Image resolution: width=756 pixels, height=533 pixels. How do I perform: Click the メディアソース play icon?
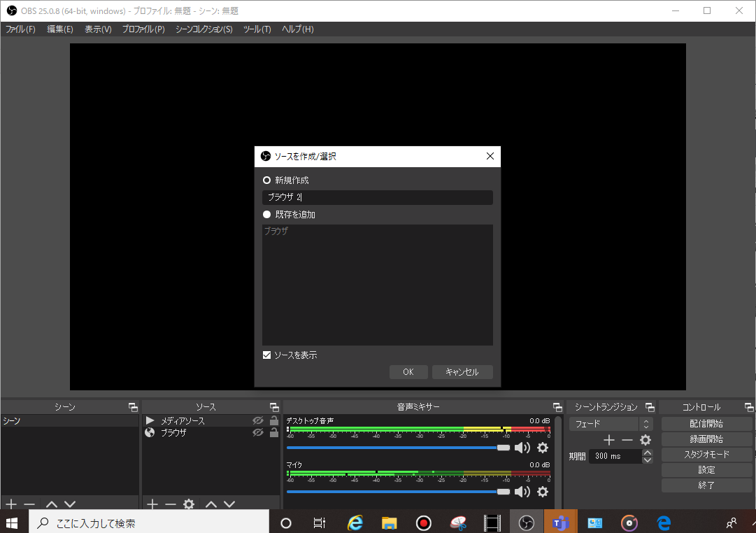pyautogui.click(x=150, y=420)
